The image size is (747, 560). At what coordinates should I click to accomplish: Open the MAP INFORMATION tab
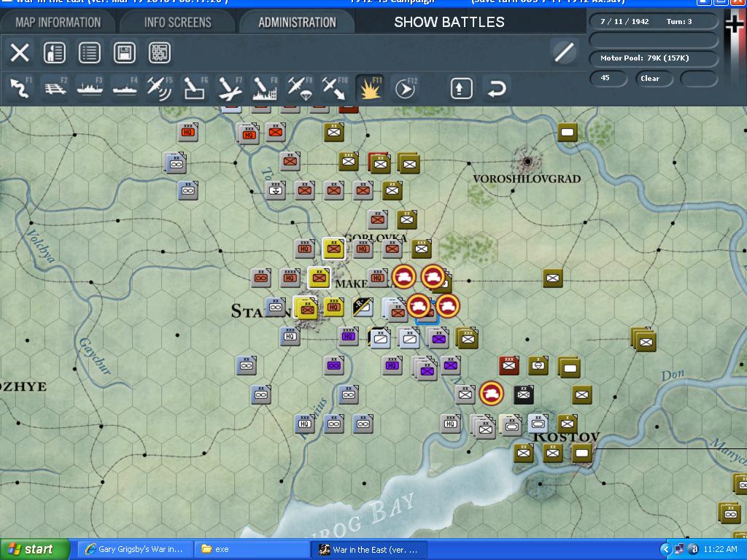tap(58, 23)
